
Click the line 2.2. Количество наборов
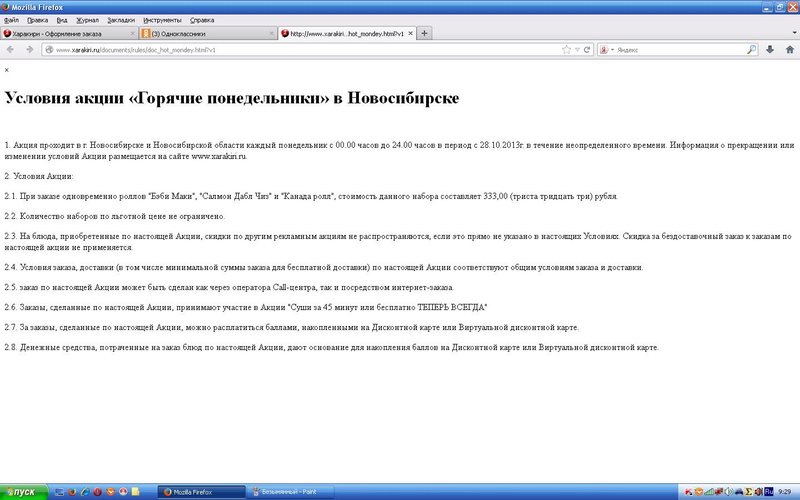115,216
